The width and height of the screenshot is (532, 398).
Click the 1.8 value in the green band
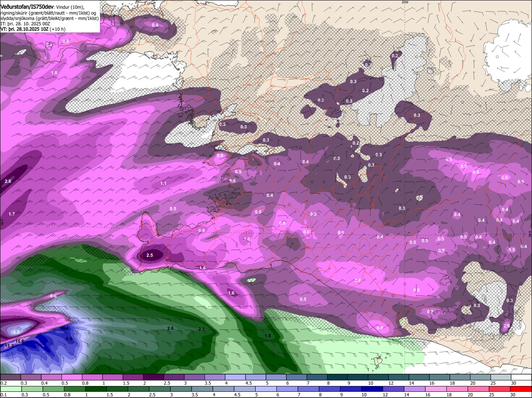click(268, 336)
